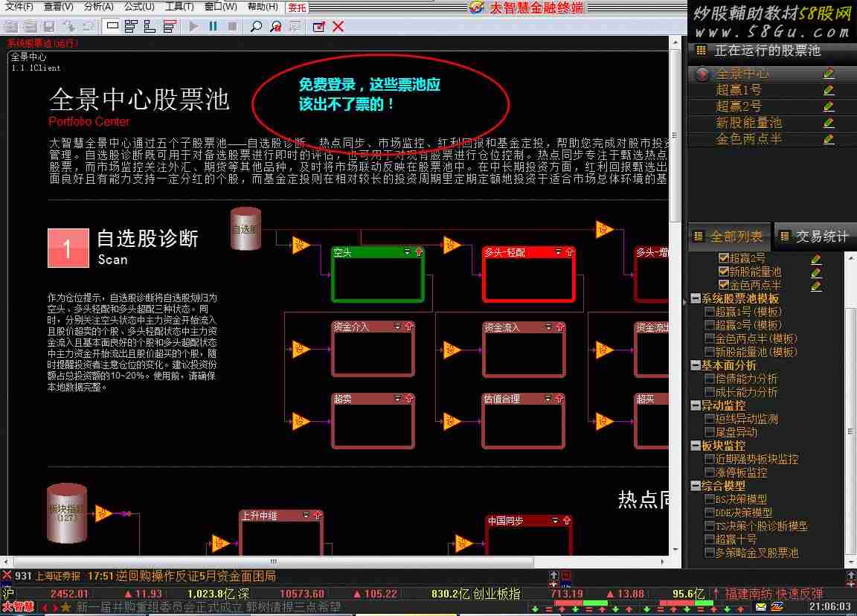Click edit pencil beside 金色两点半 in running pools
Screen dimensions: 857x616
(829, 139)
